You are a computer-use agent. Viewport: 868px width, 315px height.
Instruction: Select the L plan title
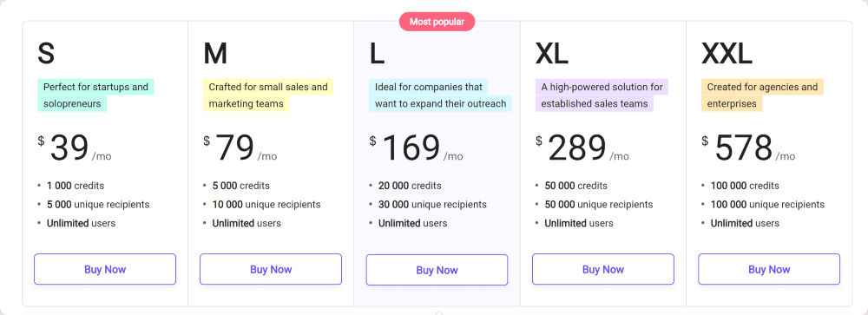coord(377,54)
